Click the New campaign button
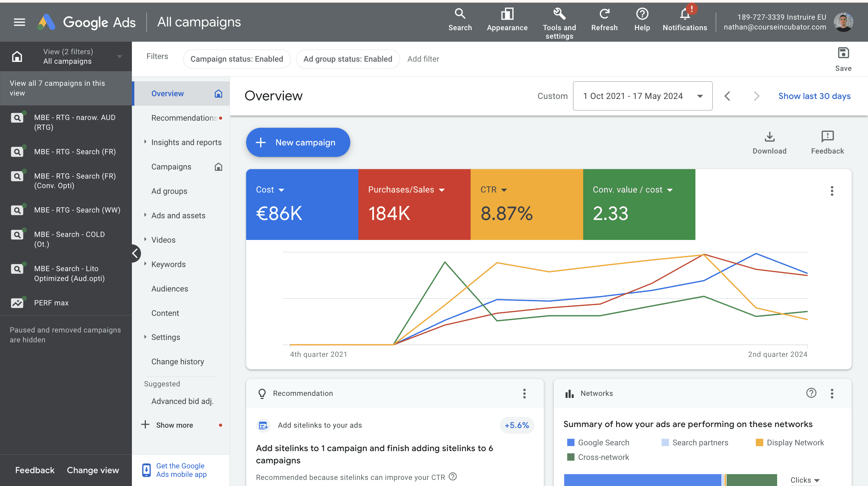Screen dimensions: 868x486 point(298,142)
